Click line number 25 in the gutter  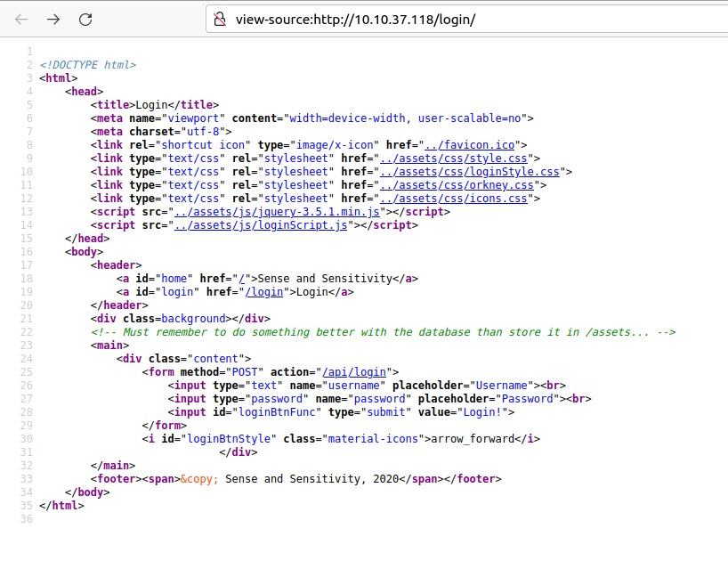[27, 371]
